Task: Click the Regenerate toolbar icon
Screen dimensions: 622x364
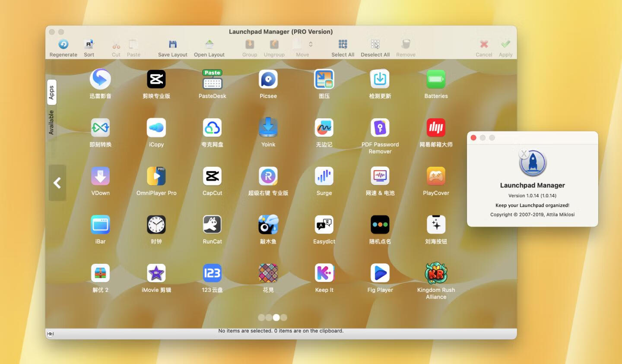Action: coord(63,44)
